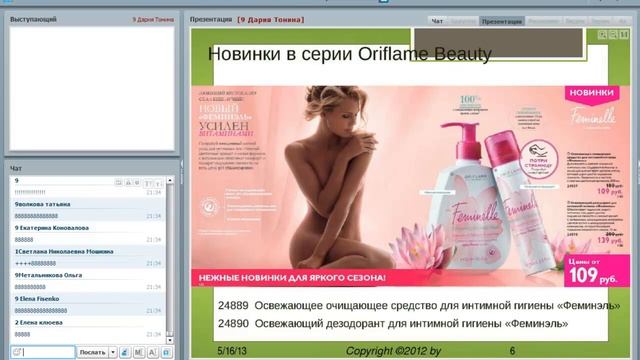This screenshot has height=360, width=640.
Task: Click the Чат panel header label
Action: 16,168
